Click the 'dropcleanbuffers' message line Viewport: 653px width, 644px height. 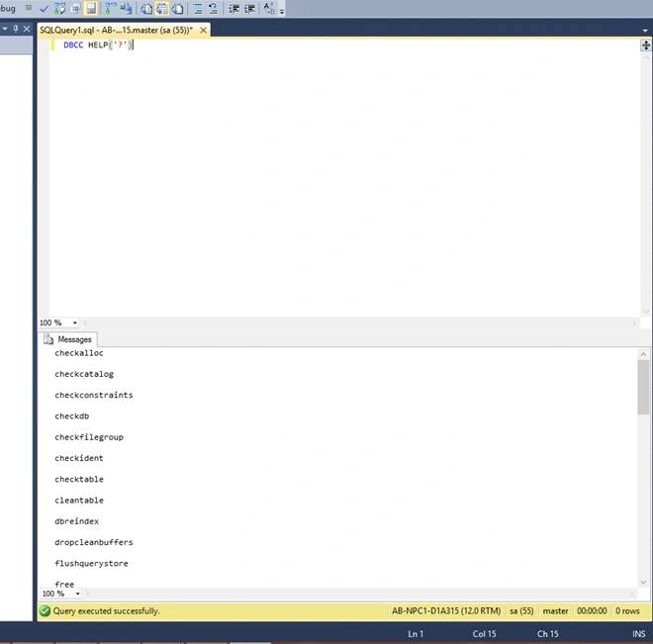94,542
